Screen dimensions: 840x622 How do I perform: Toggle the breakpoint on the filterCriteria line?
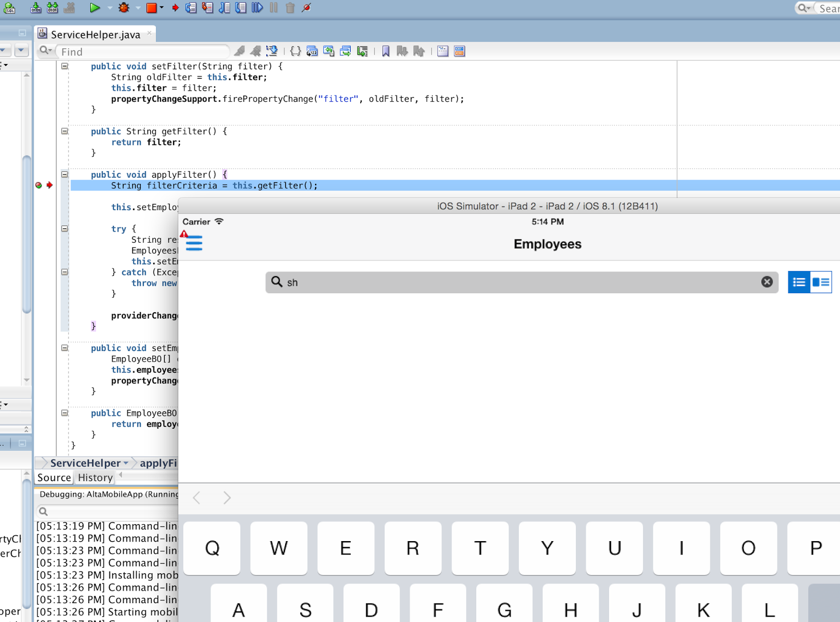pos(39,185)
